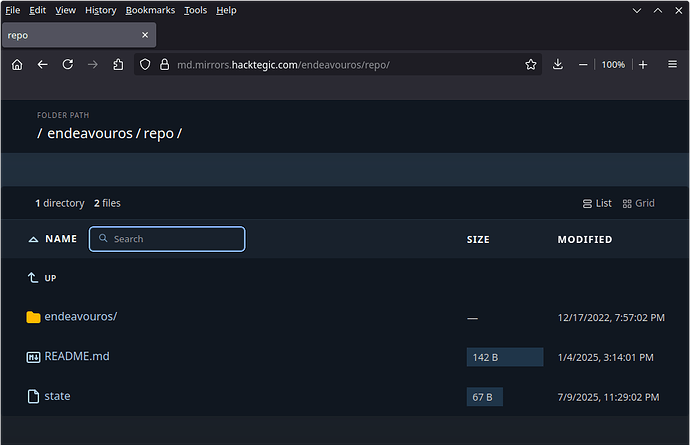The image size is (690, 445).
Task: Open the Help menu
Action: [x=226, y=10]
